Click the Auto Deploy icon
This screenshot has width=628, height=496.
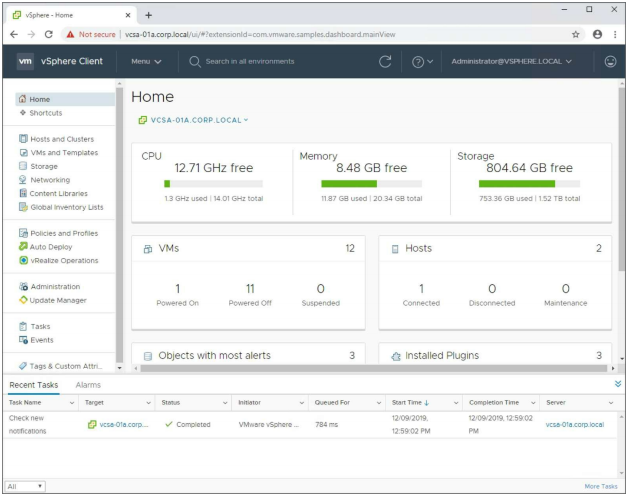coord(23,246)
